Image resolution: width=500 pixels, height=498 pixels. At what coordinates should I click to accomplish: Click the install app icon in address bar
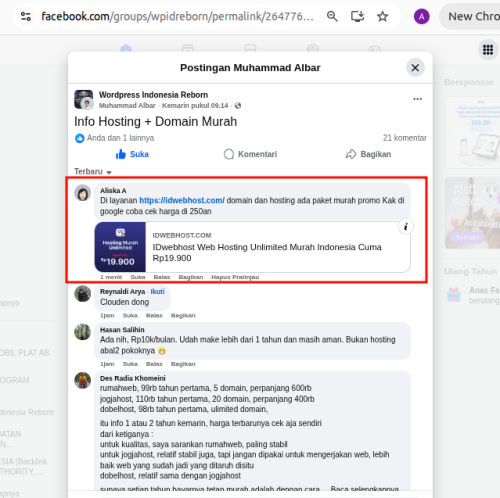click(357, 16)
